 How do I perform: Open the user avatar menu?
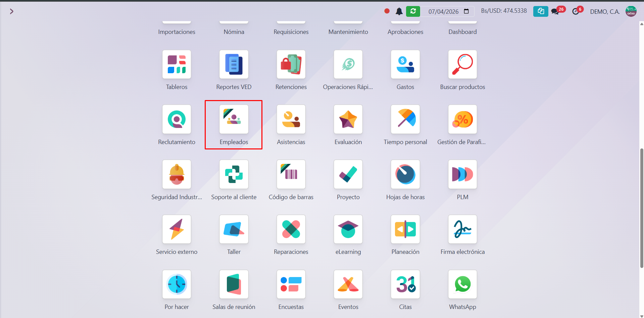(x=631, y=11)
